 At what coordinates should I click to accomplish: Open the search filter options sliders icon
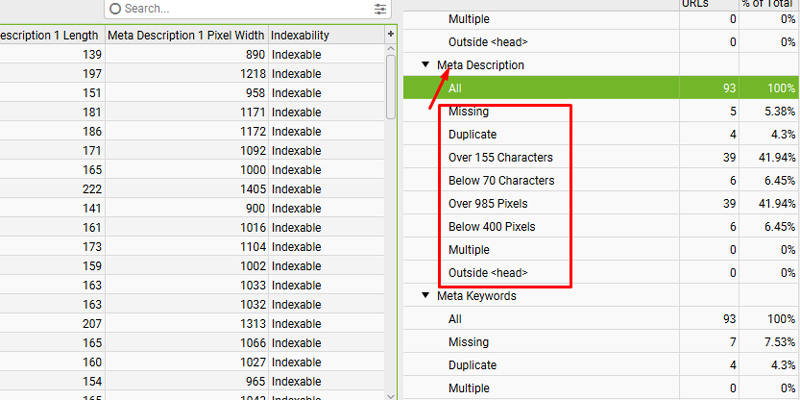pyautogui.click(x=380, y=9)
